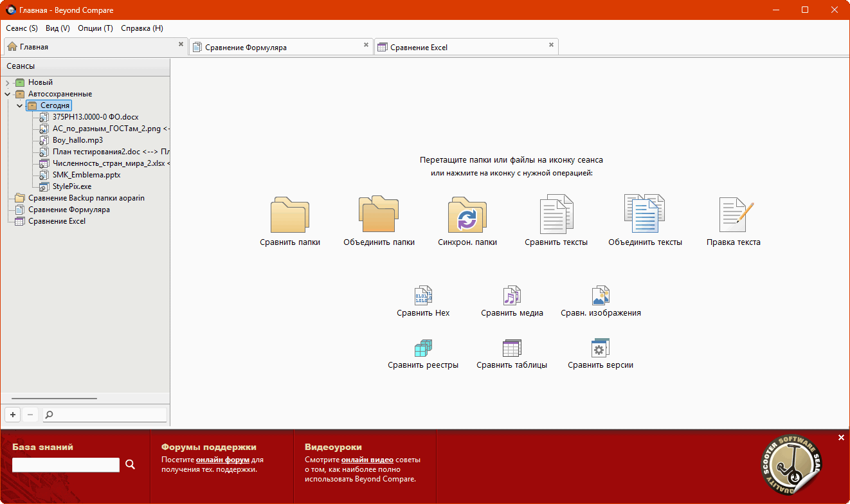The height and width of the screenshot is (504, 850).
Task: Click the База знаний search input field
Action: coord(66,465)
